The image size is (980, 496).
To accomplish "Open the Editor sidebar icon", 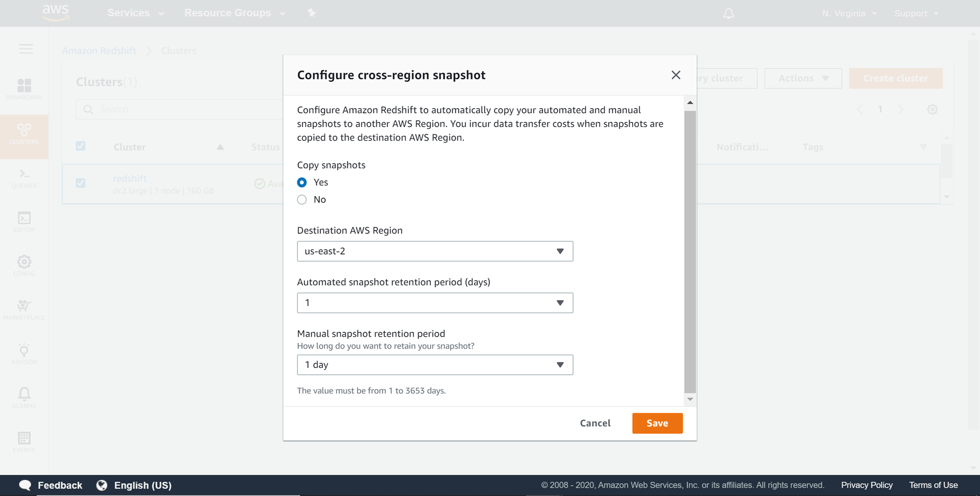I will coord(24,221).
